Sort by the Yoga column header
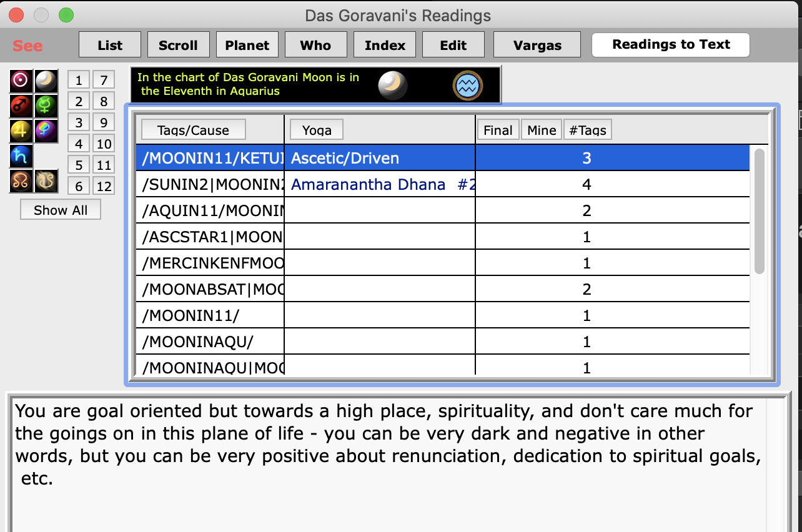This screenshot has height=532, width=802. [x=317, y=130]
